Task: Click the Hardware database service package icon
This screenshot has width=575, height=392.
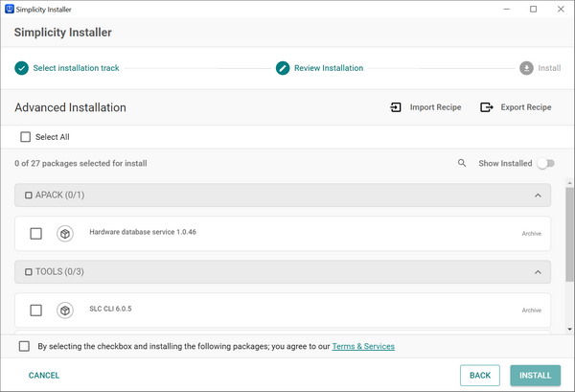Action: pos(65,234)
